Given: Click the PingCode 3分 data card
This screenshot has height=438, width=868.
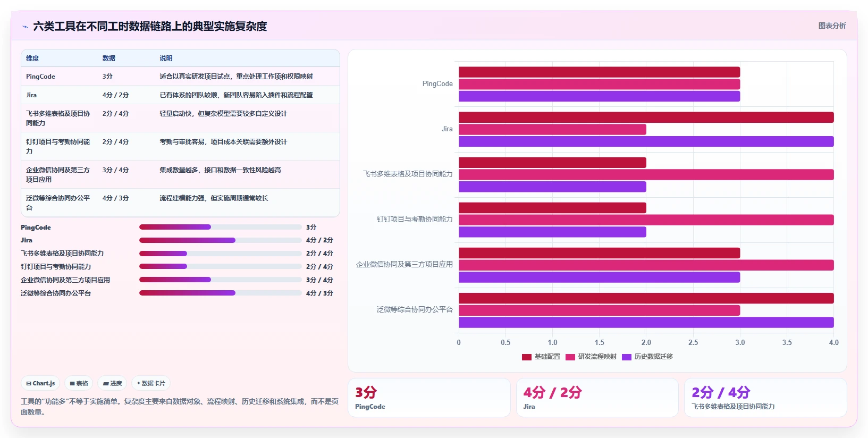Looking at the screenshot, I should tap(429, 398).
